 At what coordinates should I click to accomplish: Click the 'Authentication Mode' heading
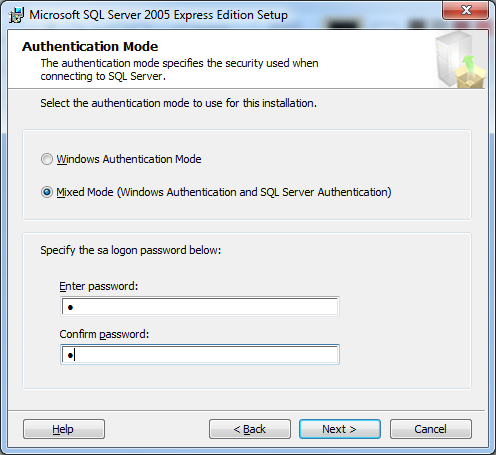(90, 47)
